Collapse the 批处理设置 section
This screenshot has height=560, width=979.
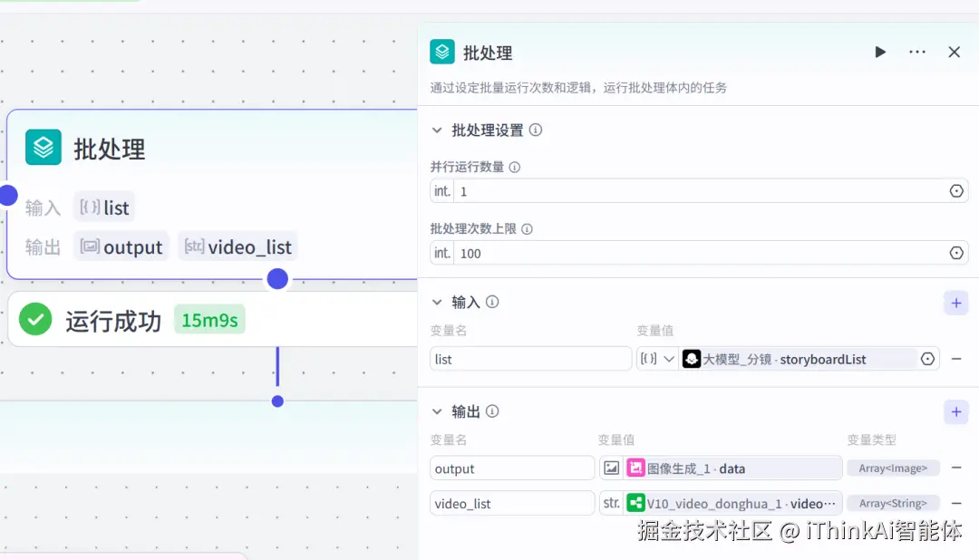[437, 130]
